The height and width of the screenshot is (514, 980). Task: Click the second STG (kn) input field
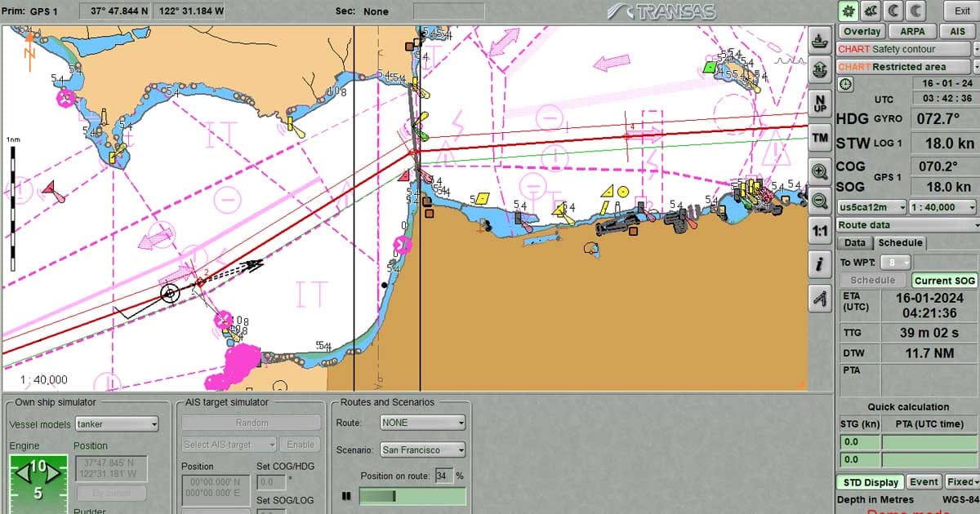point(859,460)
